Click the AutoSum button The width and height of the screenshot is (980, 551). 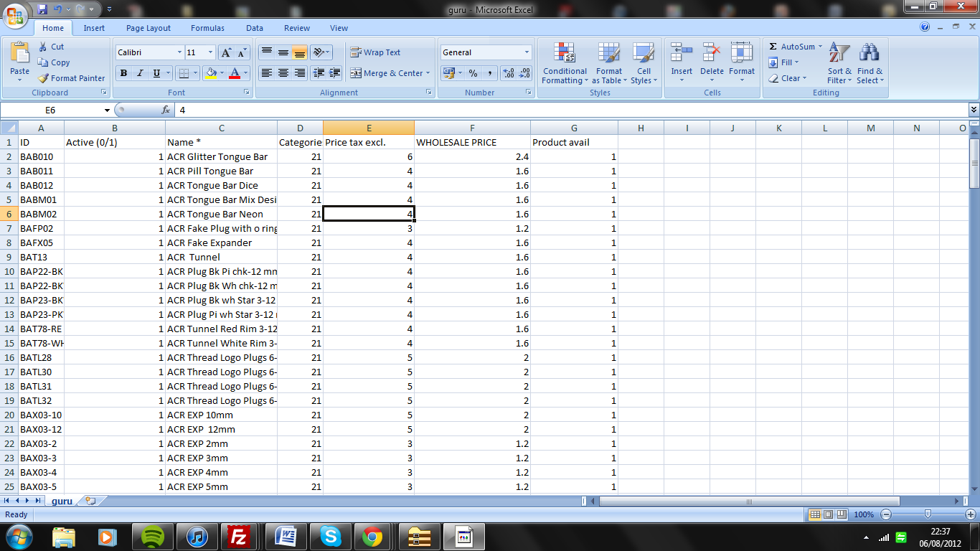(791, 47)
